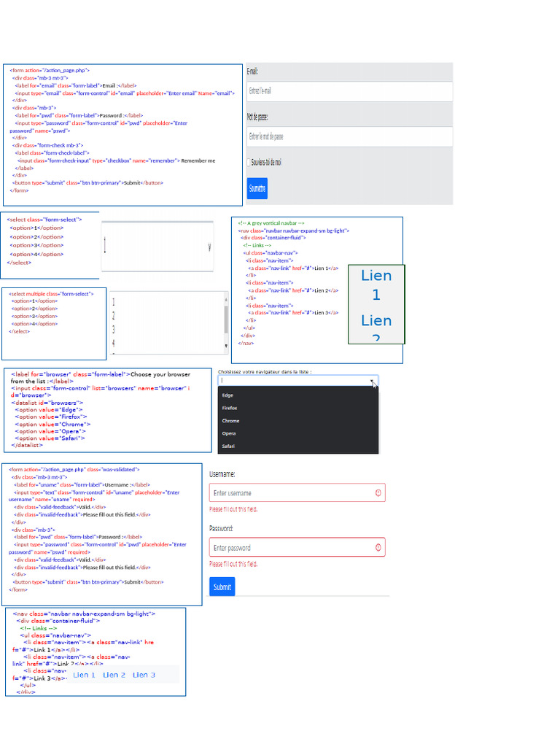Image resolution: width=560 pixels, height=747 pixels.
Task: Click the error message under the password field
Action: [x=233, y=564]
